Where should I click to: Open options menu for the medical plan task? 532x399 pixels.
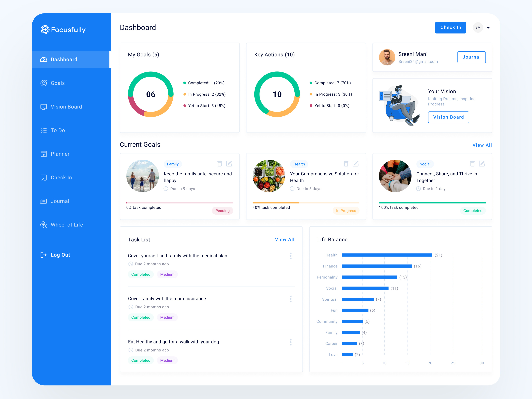pyautogui.click(x=291, y=256)
